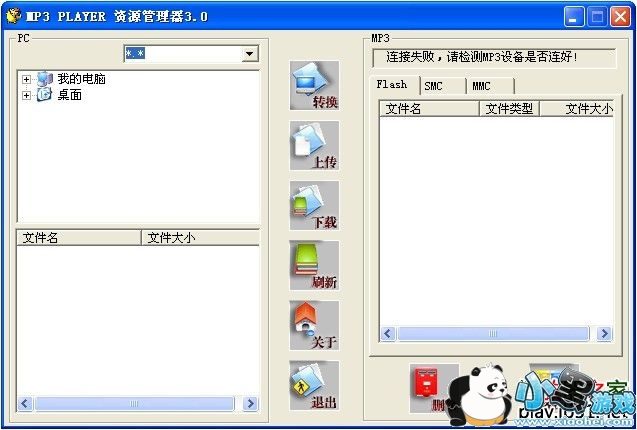Click MP3 list scrollbar left arrow
637x430 pixels.
point(388,334)
